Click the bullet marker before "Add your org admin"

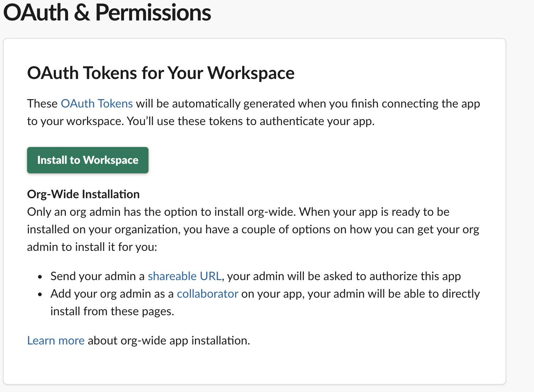pyautogui.click(x=40, y=294)
